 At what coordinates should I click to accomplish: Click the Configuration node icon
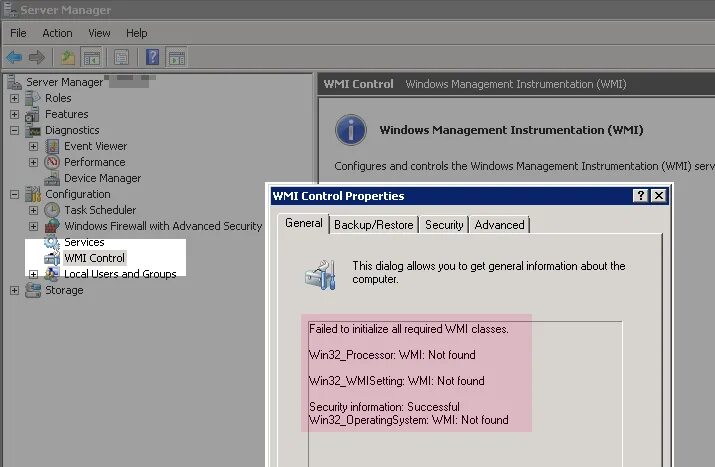33,194
